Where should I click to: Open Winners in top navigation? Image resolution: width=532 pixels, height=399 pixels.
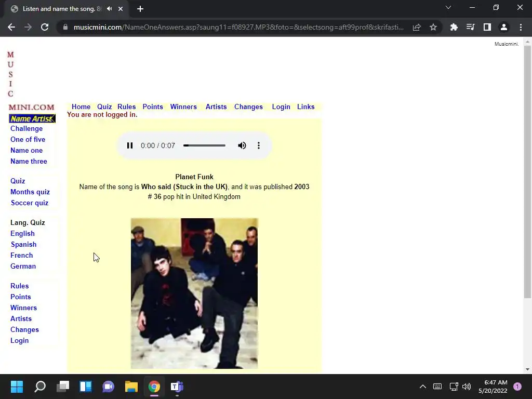click(183, 107)
